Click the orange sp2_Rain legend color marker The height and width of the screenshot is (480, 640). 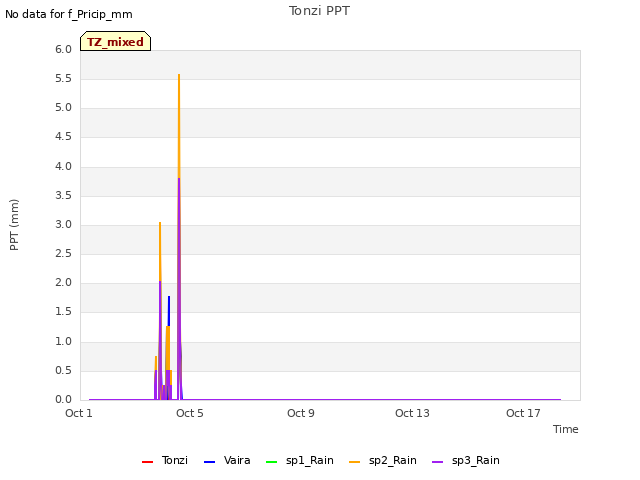coord(355,462)
